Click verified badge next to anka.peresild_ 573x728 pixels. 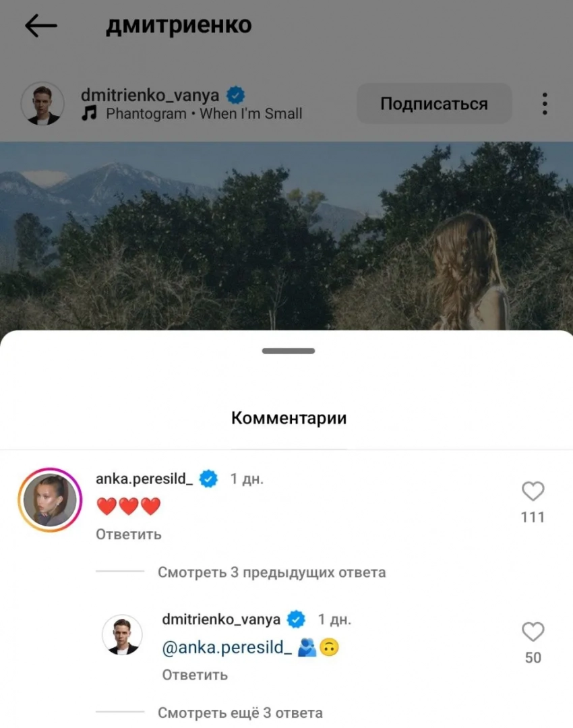pyautogui.click(x=208, y=479)
